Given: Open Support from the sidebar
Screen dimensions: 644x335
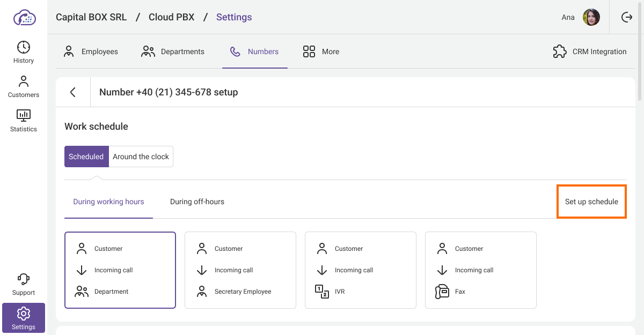Looking at the screenshot, I should point(24,285).
